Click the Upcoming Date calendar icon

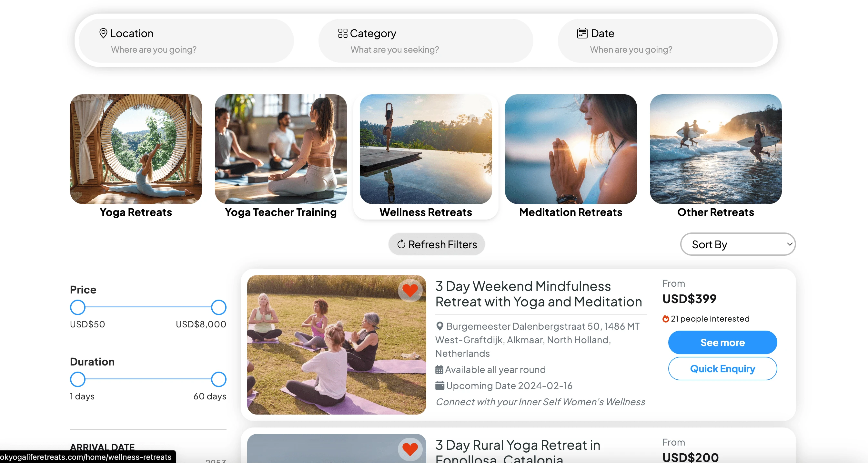439,386
